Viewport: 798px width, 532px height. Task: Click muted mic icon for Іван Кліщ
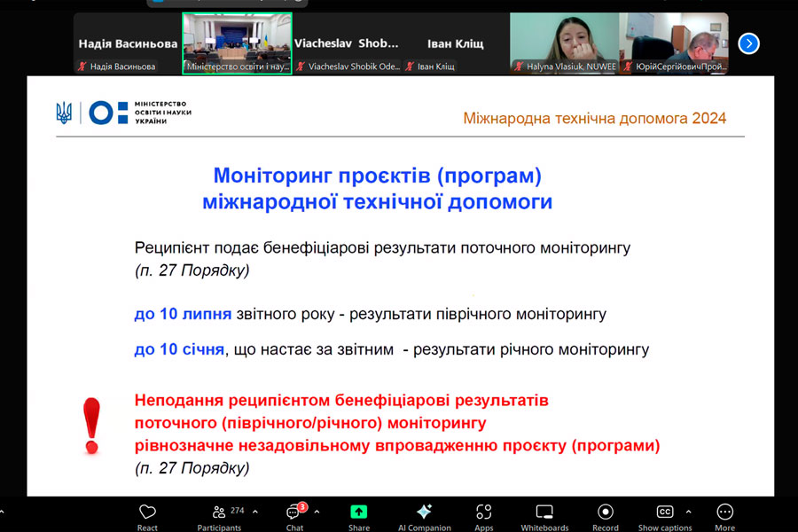pyautogui.click(x=410, y=66)
